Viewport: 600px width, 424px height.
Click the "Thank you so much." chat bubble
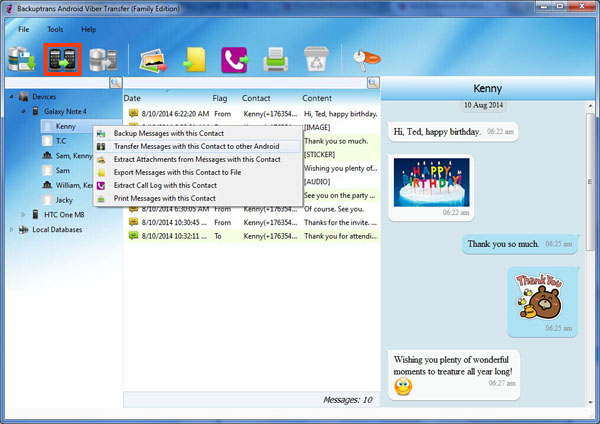pos(520,244)
